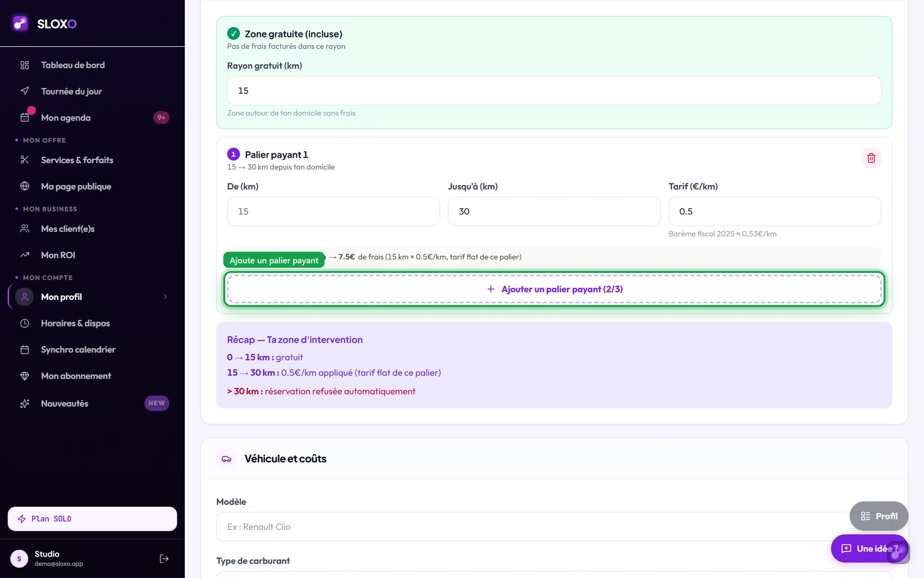The width and height of the screenshot is (924, 578).
Task: Click the Studio account name
Action: click(47, 554)
